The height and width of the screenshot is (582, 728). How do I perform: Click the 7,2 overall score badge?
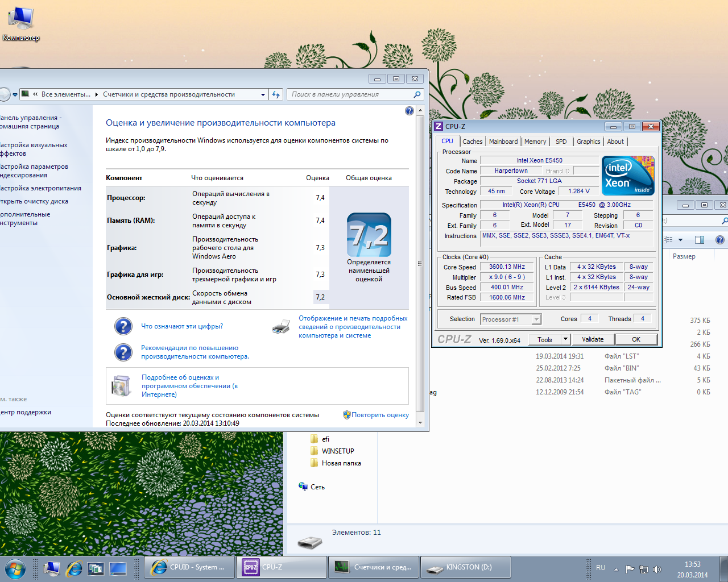pyautogui.click(x=369, y=235)
